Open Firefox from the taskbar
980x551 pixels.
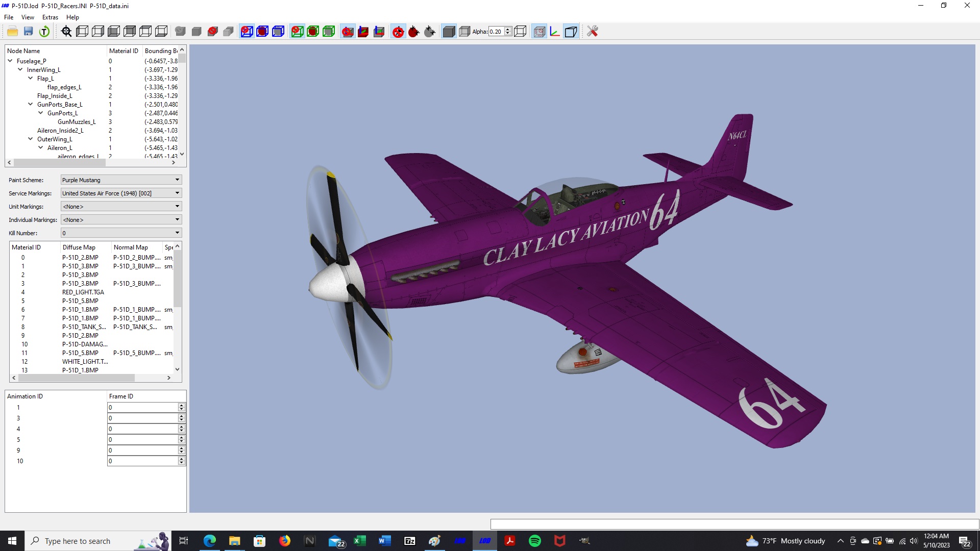285,541
